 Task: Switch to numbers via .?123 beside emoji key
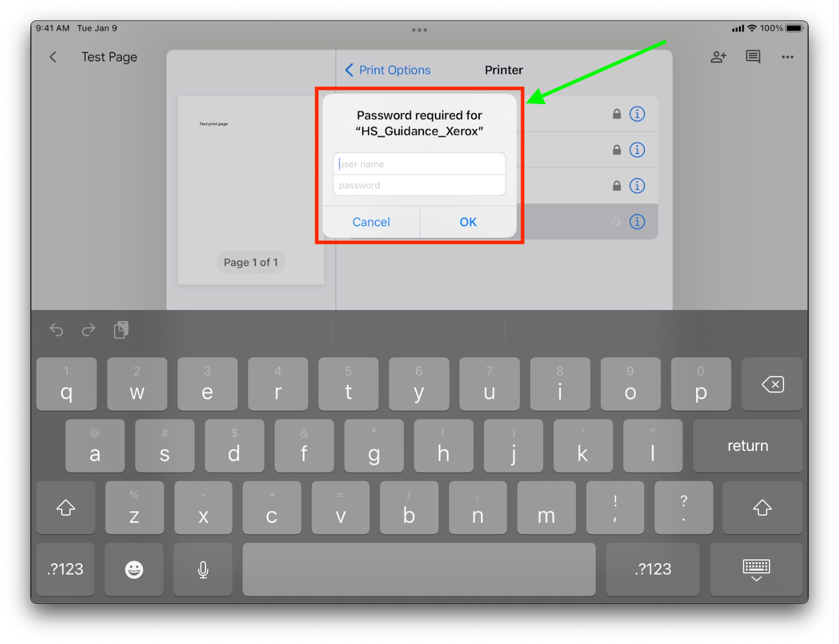pyautogui.click(x=65, y=570)
